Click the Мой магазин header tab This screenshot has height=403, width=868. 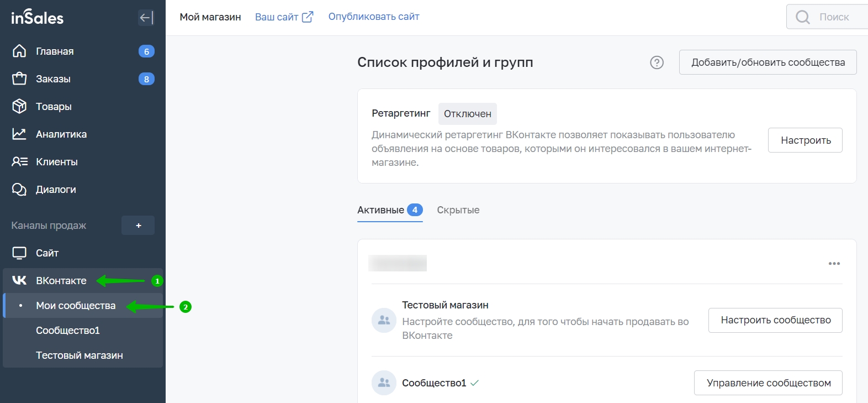(210, 17)
